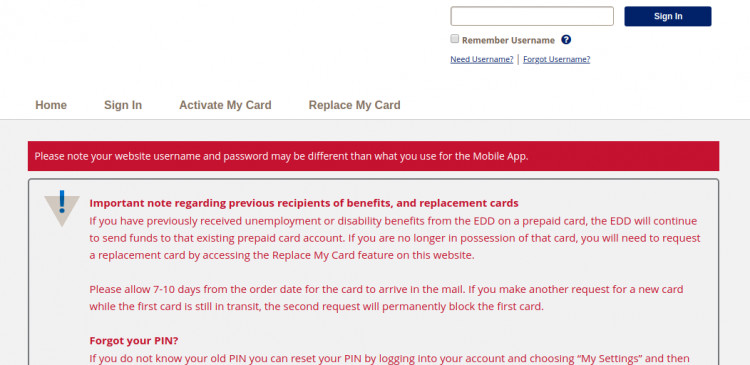Go to the Home navigation item
Viewport: 750px width, 365px height.
[x=51, y=105]
